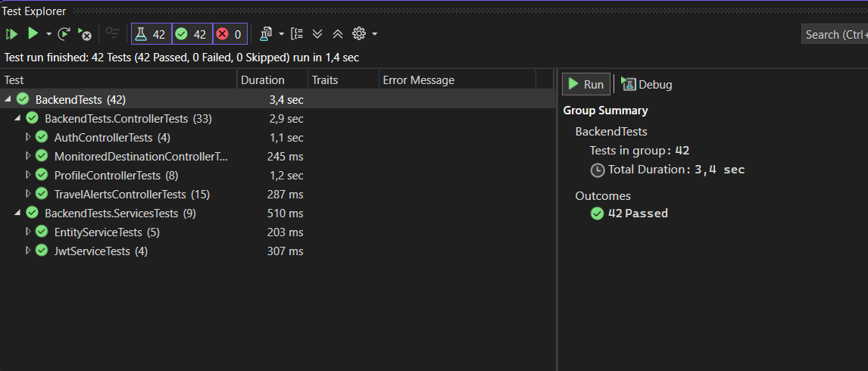The height and width of the screenshot is (371, 868).
Task: Expand the AuthControllerTests node
Action: 28,137
